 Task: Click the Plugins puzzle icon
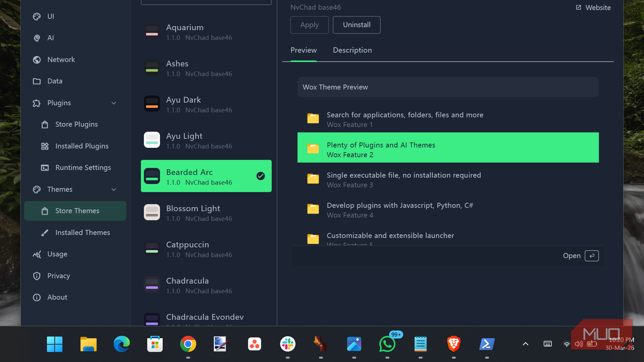(x=37, y=103)
